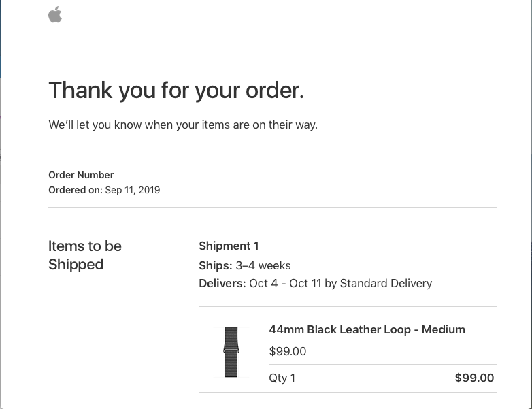Click the "Order Number" label
This screenshot has width=532, height=409.
click(81, 175)
